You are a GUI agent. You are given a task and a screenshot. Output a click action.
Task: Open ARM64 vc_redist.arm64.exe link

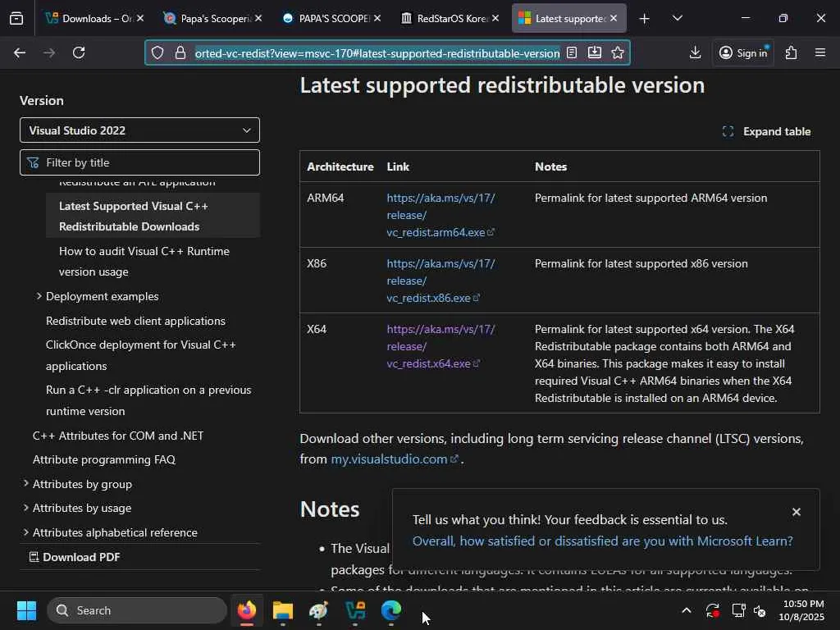click(x=441, y=215)
